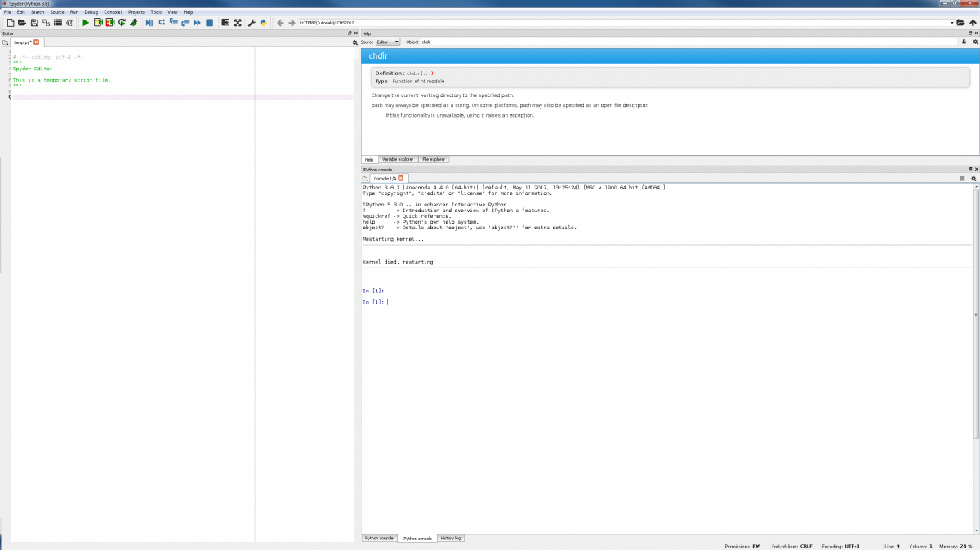Screen dimensions: 980x550
Task: Start debugging with the Debug file icon
Action: [x=149, y=23]
